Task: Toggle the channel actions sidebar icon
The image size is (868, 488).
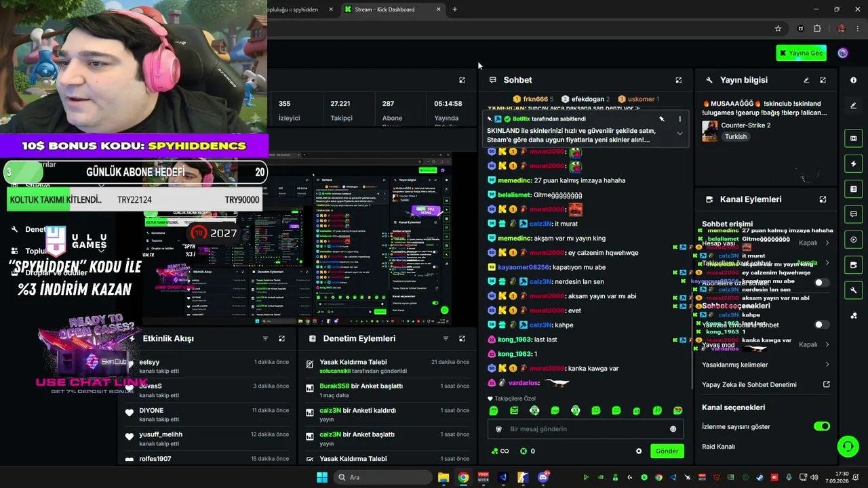Action: [x=853, y=265]
